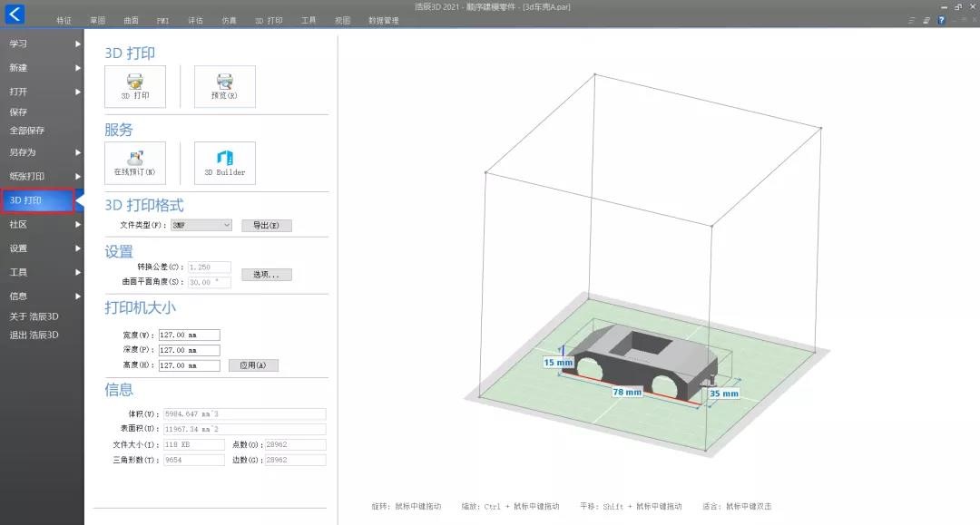Minimize the window from title bar
This screenshot has height=525, width=980.
click(944, 7)
